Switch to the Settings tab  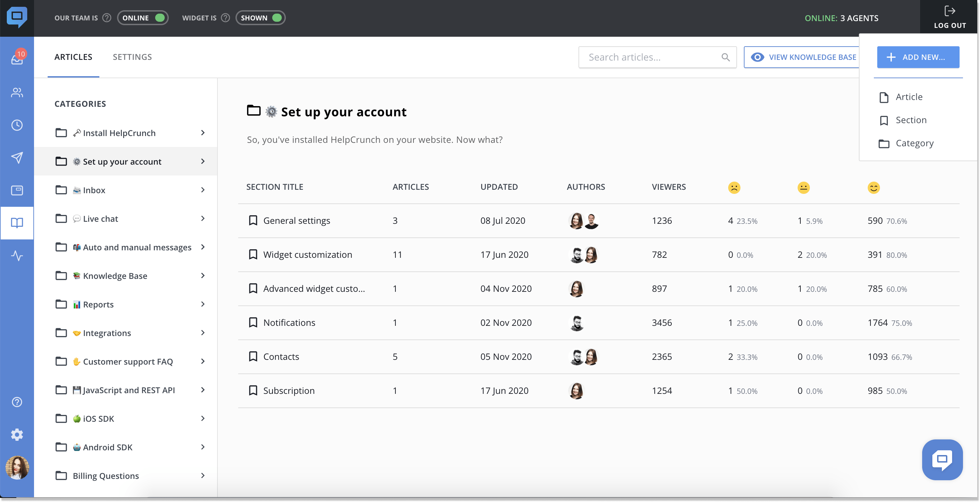click(x=132, y=57)
